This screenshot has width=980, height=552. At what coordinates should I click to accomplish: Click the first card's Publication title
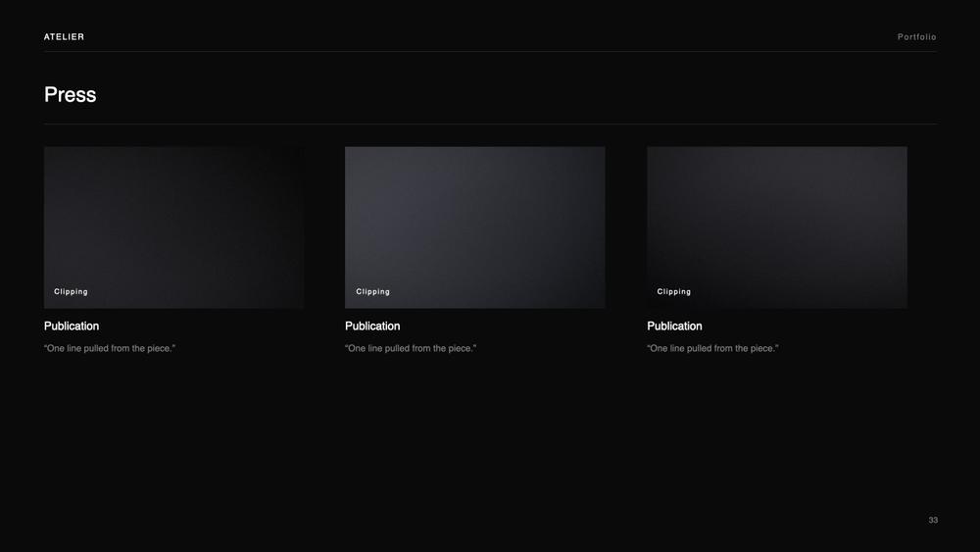[72, 326]
